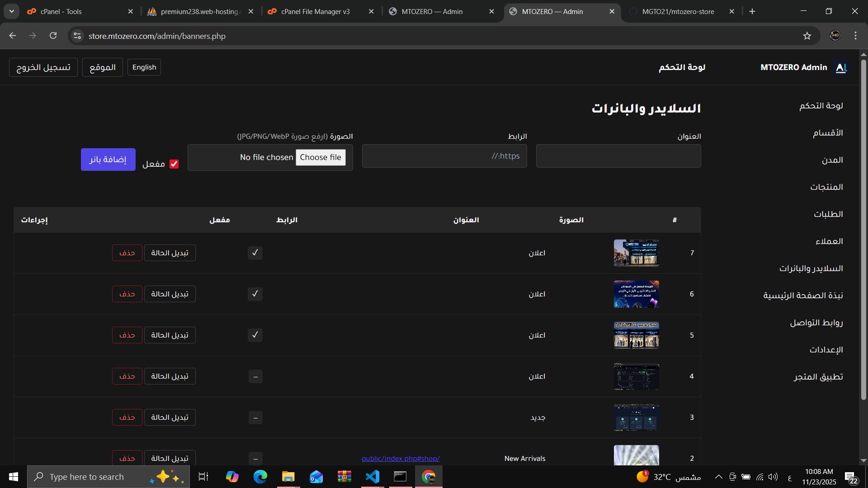Uncheck the مفعل checkbox next to the file upload
This screenshot has width=868, height=488.
pos(174,164)
